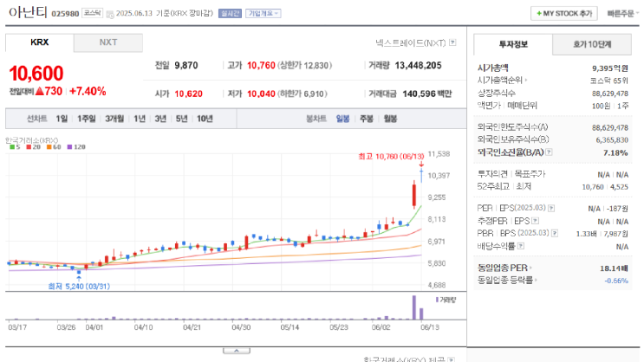This screenshot has height=362, width=644.
Task: Select the 일봉 candle chart
Action: (342, 119)
